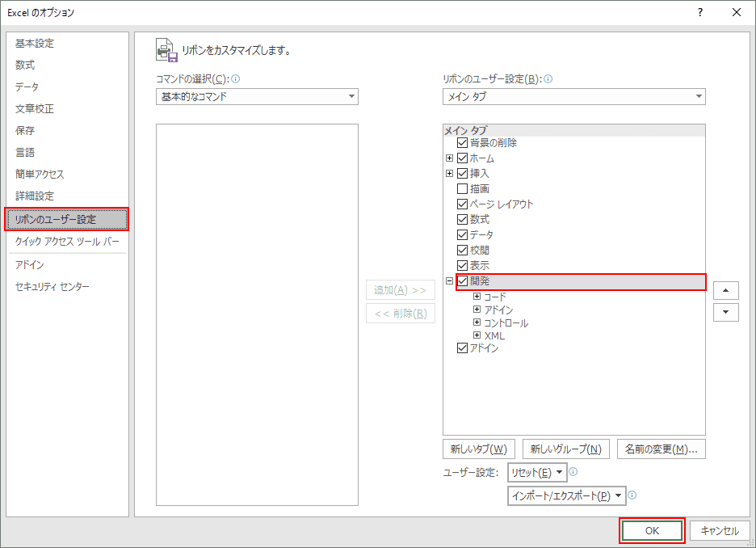Toggle the 開発 tab checkbox
756x548 pixels.
tap(462, 280)
